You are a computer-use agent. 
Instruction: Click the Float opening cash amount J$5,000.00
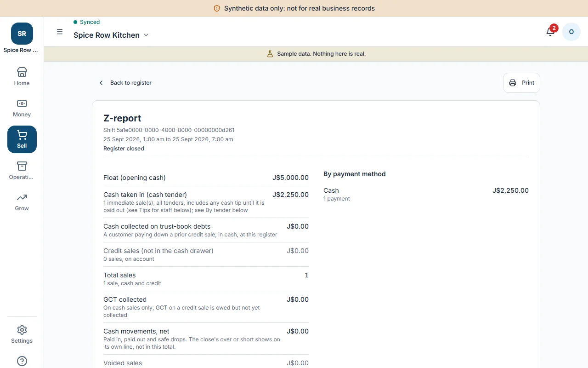point(290,178)
